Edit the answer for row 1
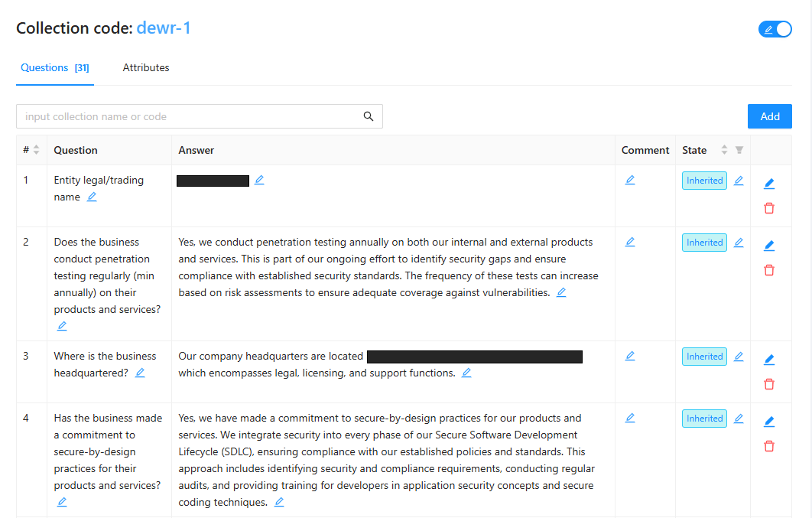 tap(259, 180)
